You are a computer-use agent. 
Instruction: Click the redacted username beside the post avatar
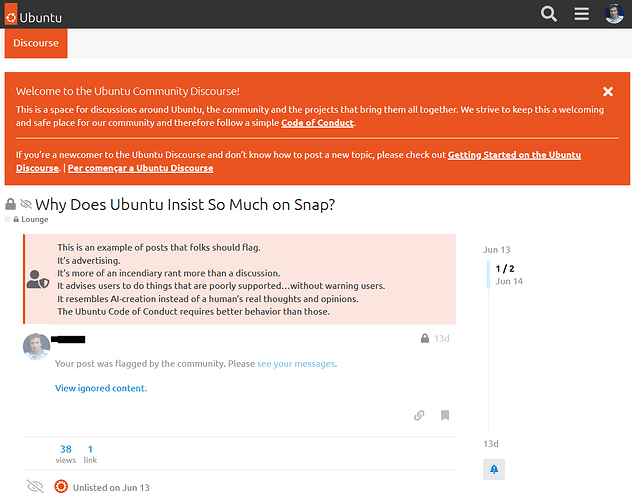[x=69, y=339]
